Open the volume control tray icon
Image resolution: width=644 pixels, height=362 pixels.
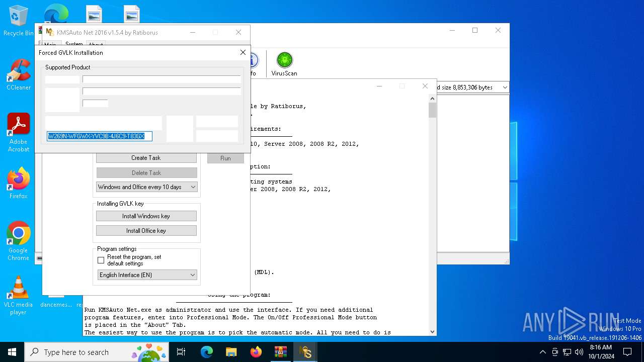coord(579,352)
